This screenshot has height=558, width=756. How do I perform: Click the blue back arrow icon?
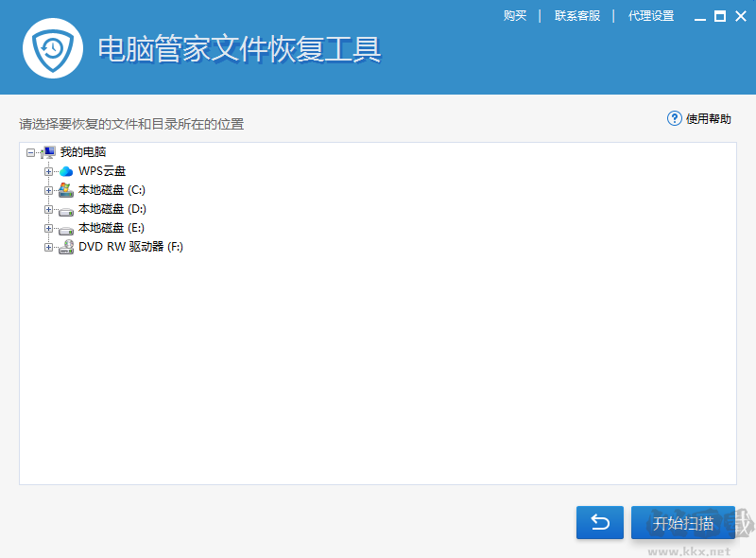tap(599, 522)
